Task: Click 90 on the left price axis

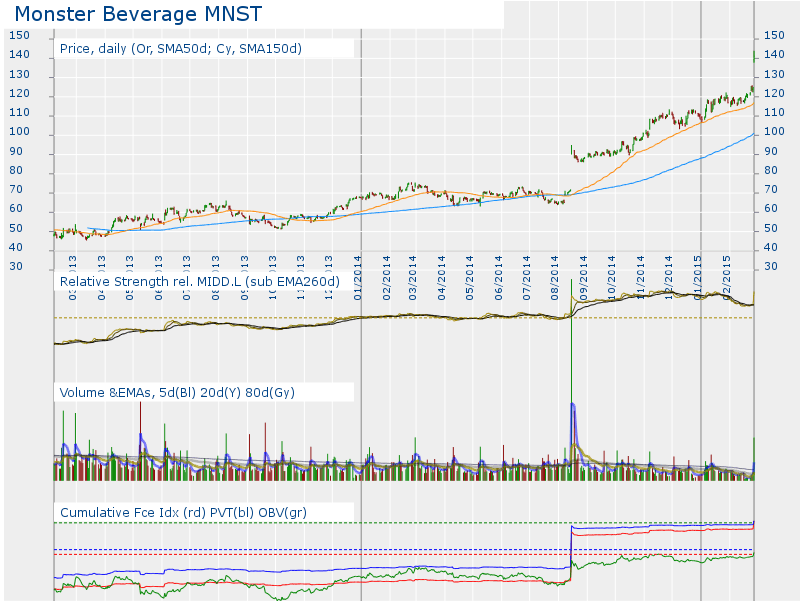Action: pyautogui.click(x=16, y=152)
